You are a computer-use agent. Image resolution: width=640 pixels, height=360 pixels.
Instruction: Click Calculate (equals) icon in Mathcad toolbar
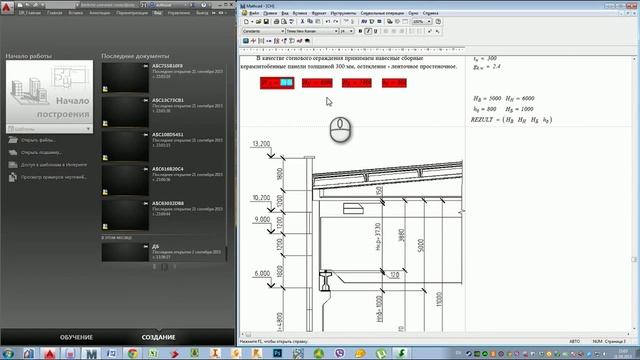tap(379, 22)
